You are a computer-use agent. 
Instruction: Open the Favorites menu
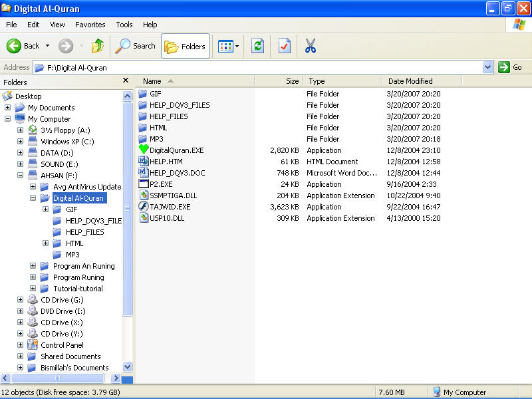[90, 25]
